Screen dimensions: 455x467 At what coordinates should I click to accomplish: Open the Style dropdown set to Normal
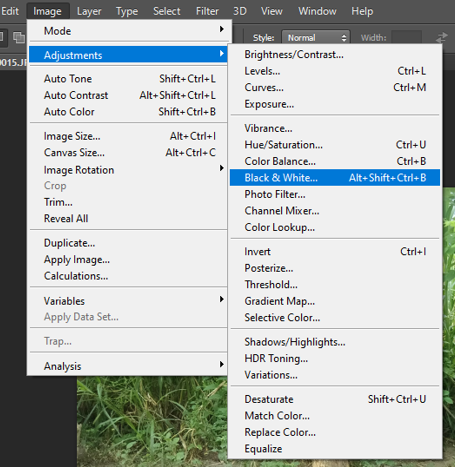click(316, 37)
